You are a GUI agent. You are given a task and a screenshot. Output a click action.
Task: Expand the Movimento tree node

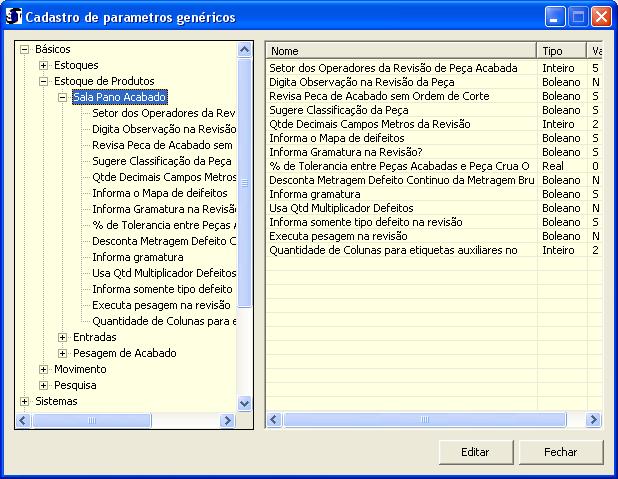click(43, 369)
